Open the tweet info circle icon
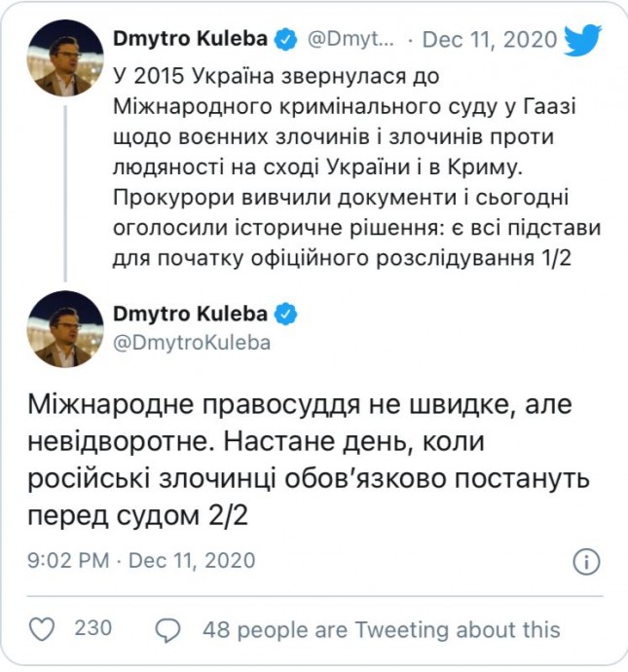Screen dimensions: 628x672 585,561
